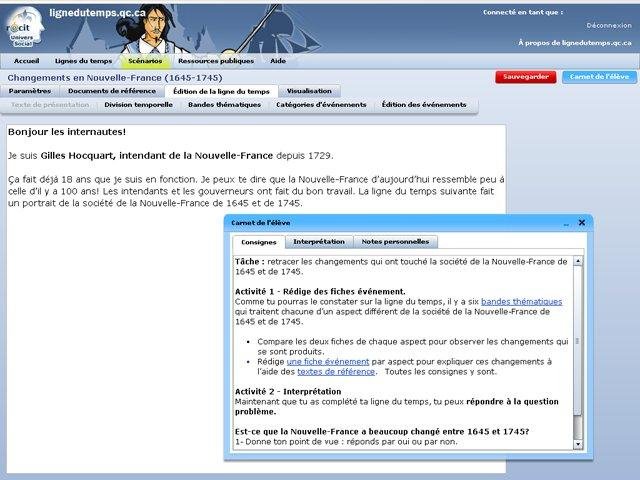Viewport: 640px width, 480px height.
Task: Open Édition des événements sub-tab
Action: pos(424,104)
